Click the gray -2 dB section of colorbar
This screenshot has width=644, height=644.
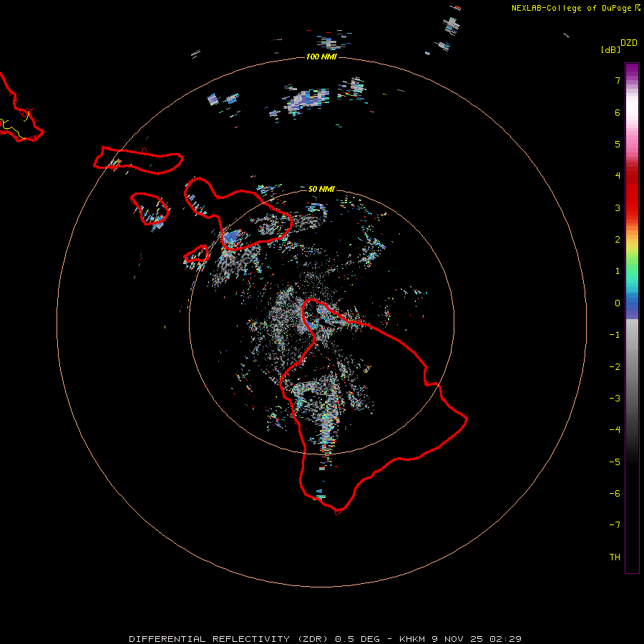(632, 366)
